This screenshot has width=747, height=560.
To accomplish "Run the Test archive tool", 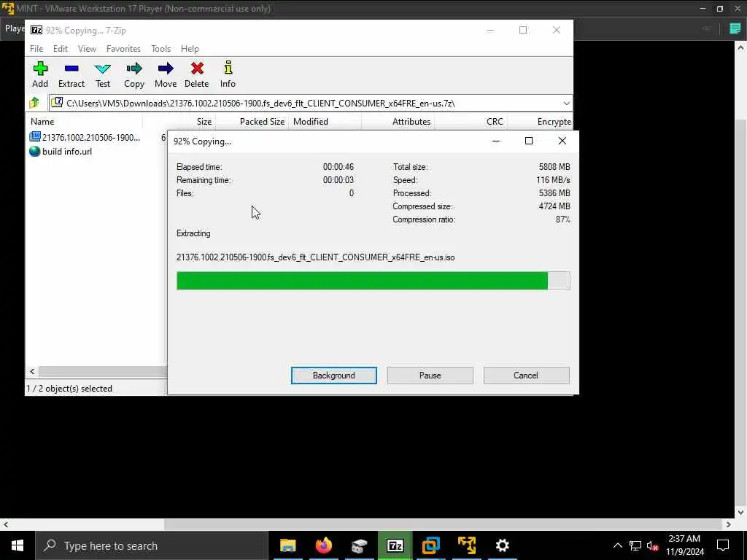I will (102, 74).
